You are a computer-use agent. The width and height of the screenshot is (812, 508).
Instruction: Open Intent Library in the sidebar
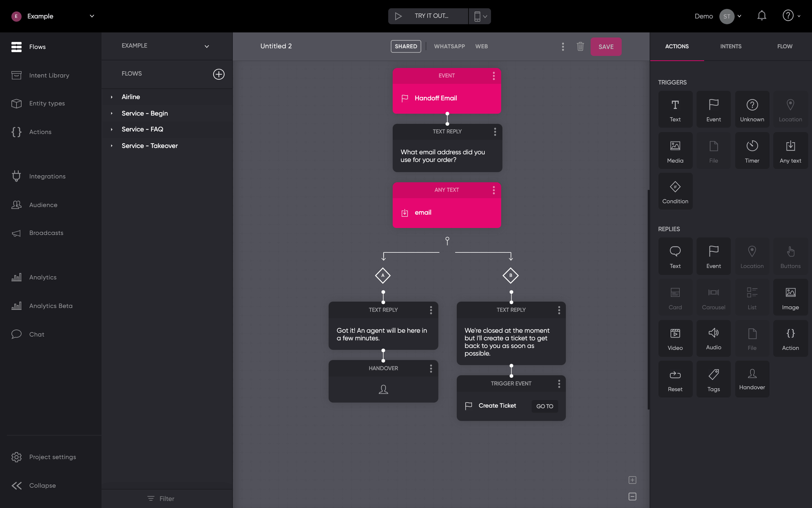(49, 75)
